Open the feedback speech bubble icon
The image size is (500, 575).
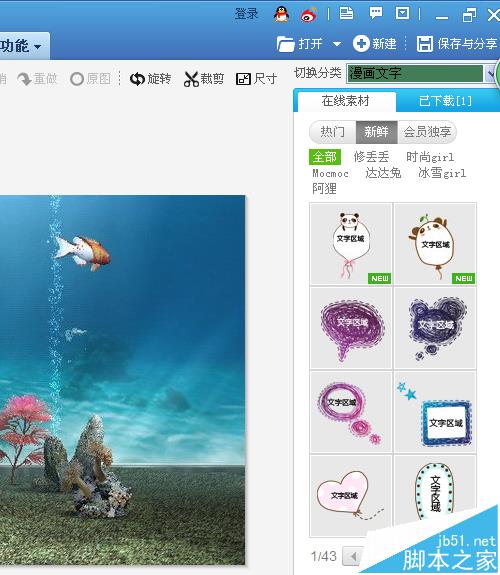(x=375, y=14)
